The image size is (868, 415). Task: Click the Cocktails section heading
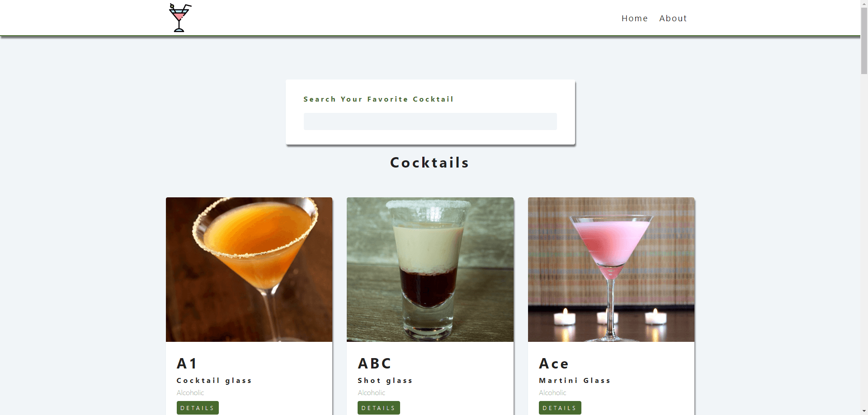[x=429, y=163]
